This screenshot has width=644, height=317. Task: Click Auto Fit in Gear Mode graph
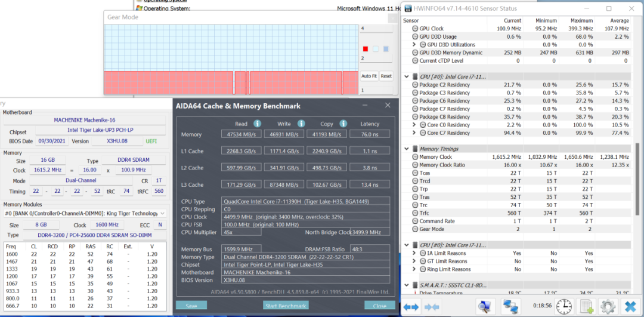[369, 76]
